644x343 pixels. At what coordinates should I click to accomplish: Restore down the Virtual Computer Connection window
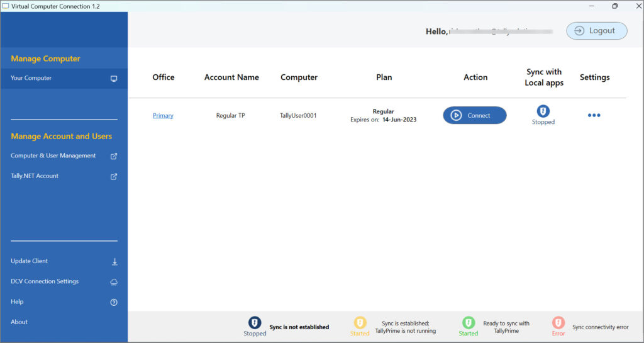(x=614, y=6)
